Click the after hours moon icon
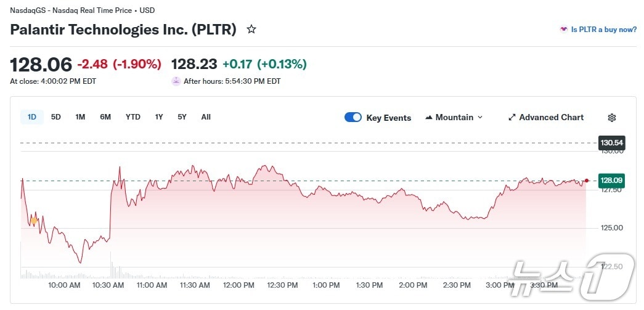The width and height of the screenshot is (644, 310). point(176,81)
